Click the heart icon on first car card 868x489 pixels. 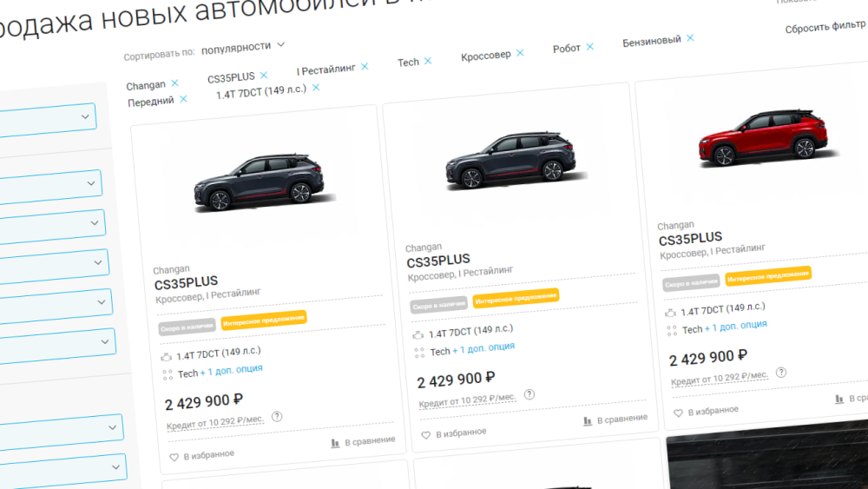(x=174, y=458)
